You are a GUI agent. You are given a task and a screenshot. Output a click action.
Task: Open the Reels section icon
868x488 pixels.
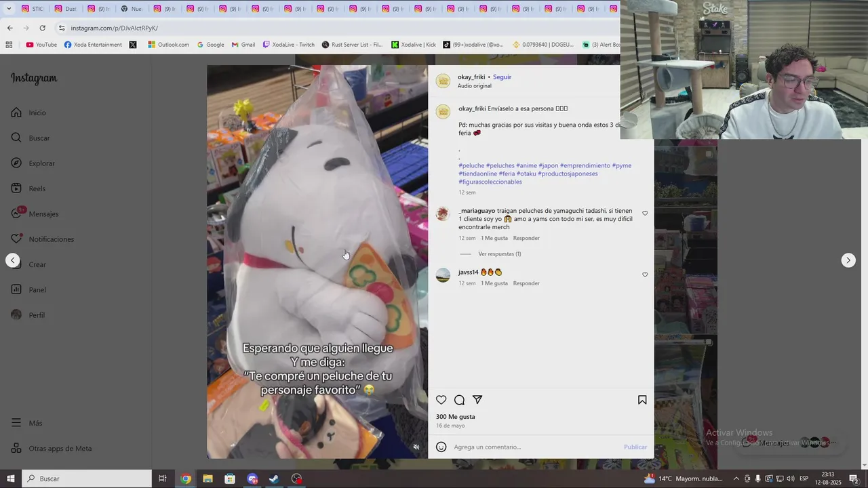point(16,188)
